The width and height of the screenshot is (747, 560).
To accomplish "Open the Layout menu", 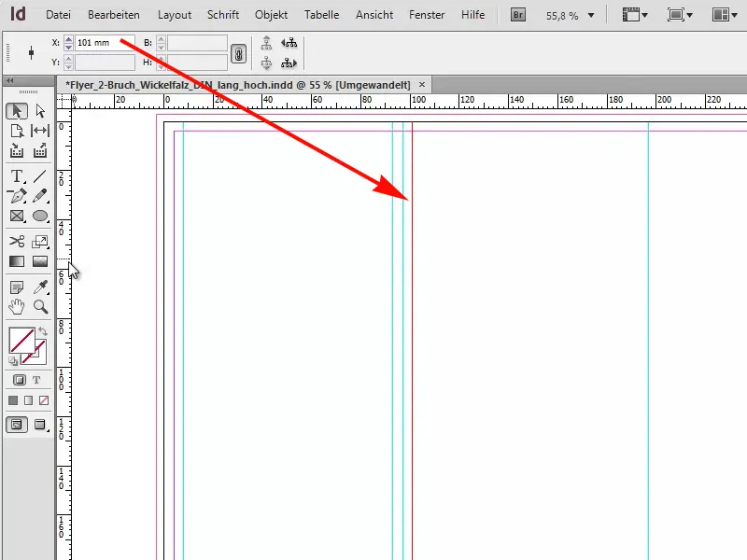I will click(x=175, y=15).
